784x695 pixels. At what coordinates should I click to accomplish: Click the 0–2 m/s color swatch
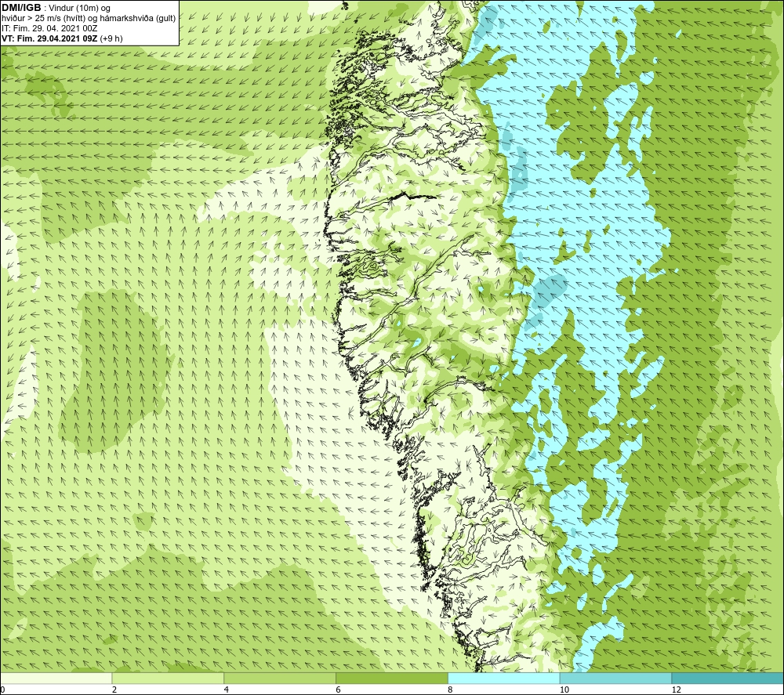click(56, 678)
